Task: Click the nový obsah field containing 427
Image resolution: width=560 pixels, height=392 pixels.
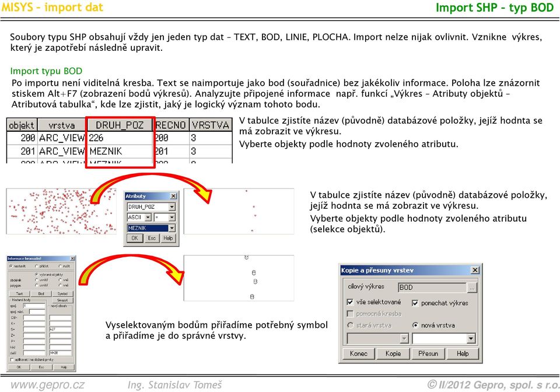Action: [x=60, y=329]
